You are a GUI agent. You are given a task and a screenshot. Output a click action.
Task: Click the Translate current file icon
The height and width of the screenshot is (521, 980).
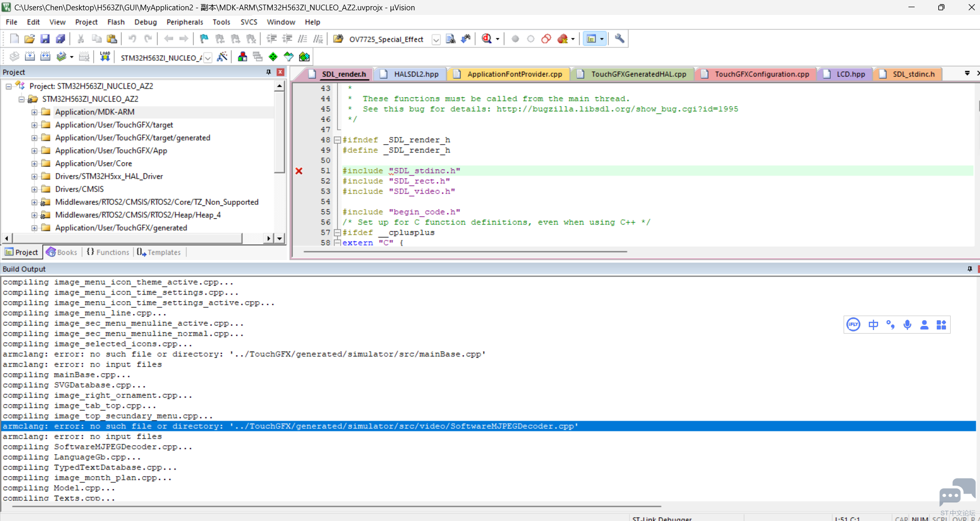click(14, 57)
